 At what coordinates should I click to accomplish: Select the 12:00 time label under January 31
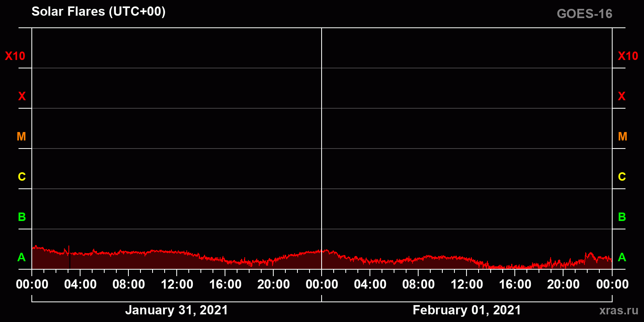(x=177, y=285)
